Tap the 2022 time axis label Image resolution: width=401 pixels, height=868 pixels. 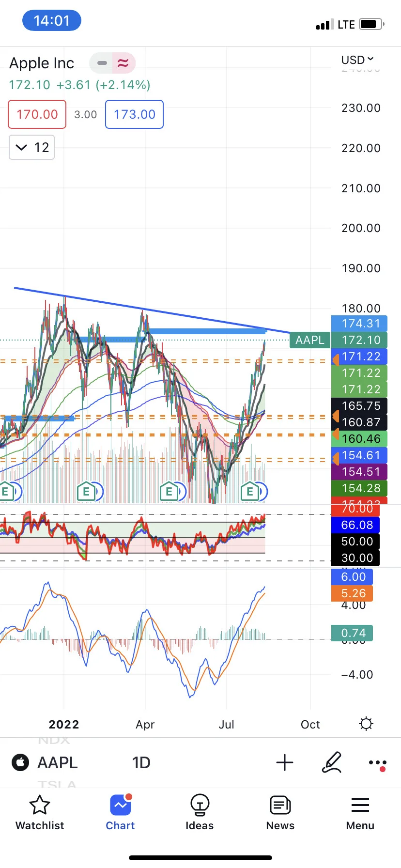tap(64, 725)
